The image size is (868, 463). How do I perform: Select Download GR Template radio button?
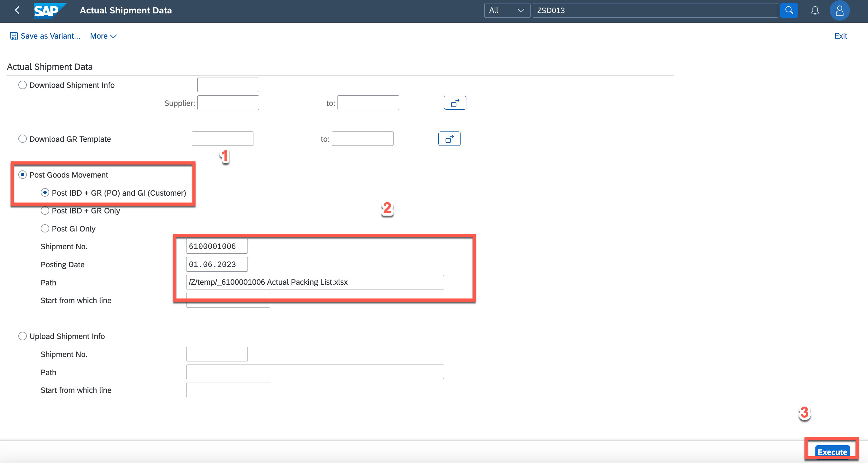tap(23, 139)
